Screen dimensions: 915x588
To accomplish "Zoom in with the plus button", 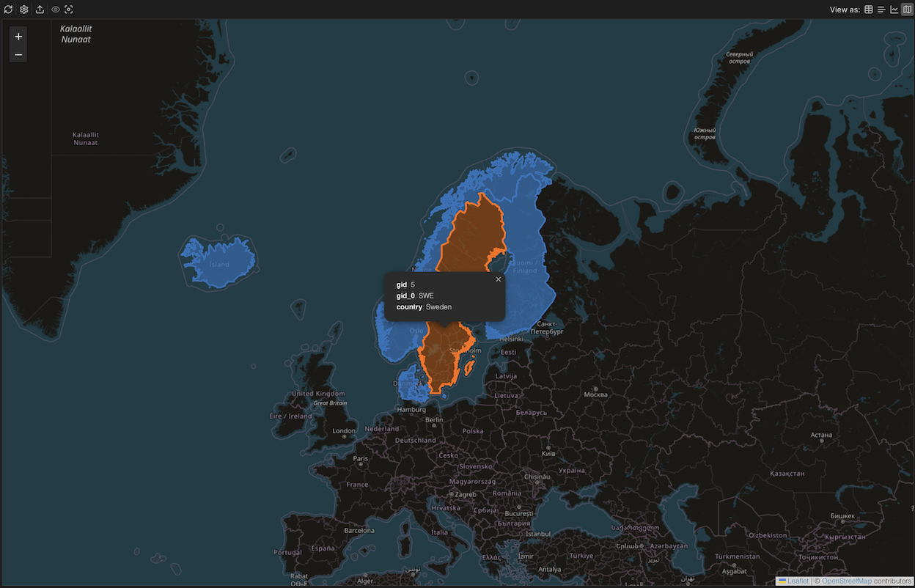I will (18, 37).
